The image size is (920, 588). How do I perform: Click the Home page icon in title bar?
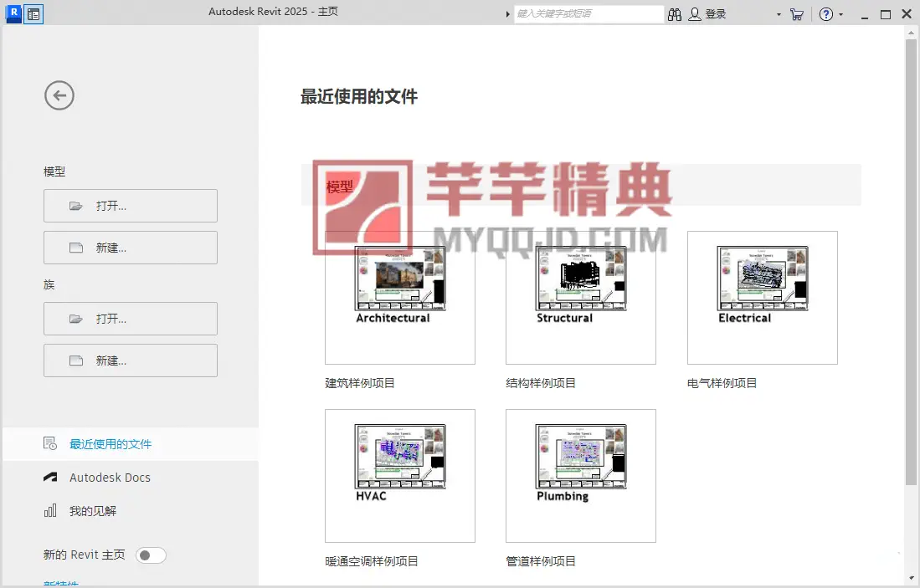(x=34, y=14)
